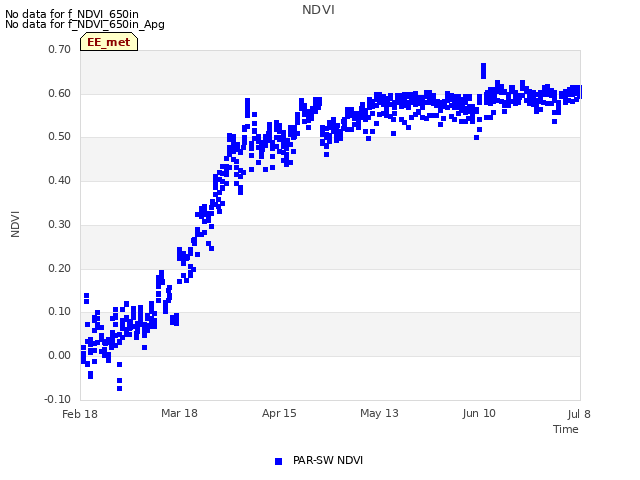Click the Mar 18 x-axis tick label
This screenshot has width=640, height=480.
[179, 413]
